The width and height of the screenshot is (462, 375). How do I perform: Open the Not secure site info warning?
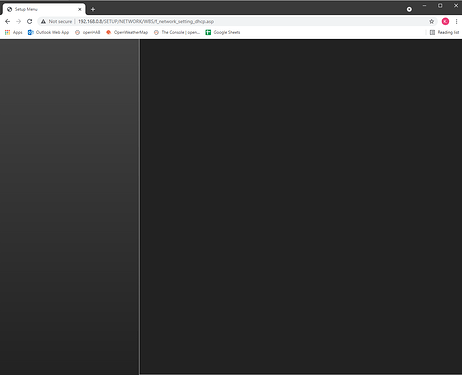click(56, 21)
